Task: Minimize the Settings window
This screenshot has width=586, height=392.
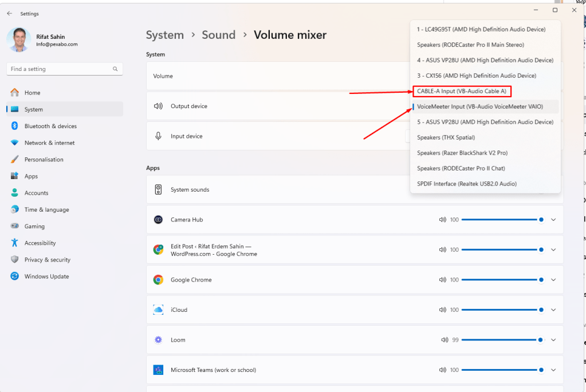Action: [536, 10]
